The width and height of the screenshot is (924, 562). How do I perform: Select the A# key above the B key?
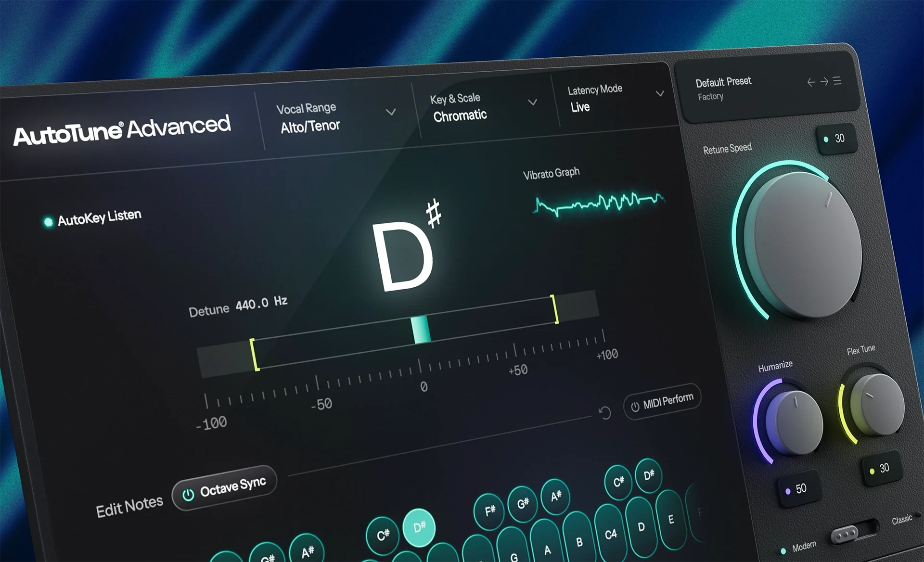[555, 496]
